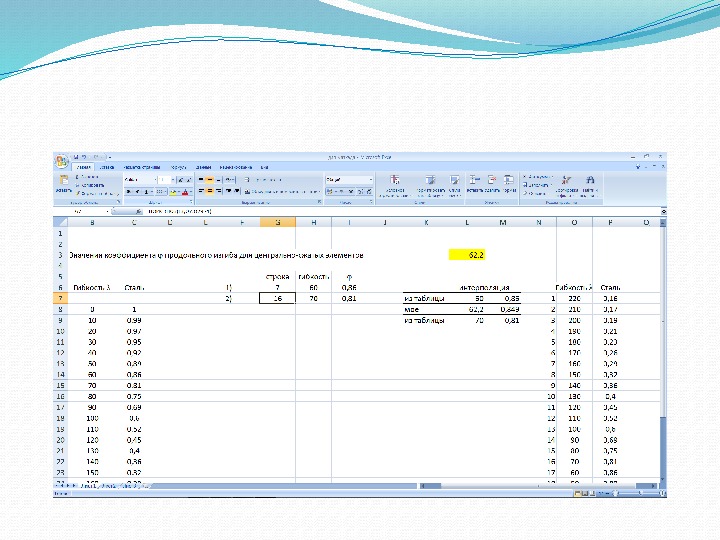Switch to the Insert ribbon tab

pyautogui.click(x=107, y=167)
